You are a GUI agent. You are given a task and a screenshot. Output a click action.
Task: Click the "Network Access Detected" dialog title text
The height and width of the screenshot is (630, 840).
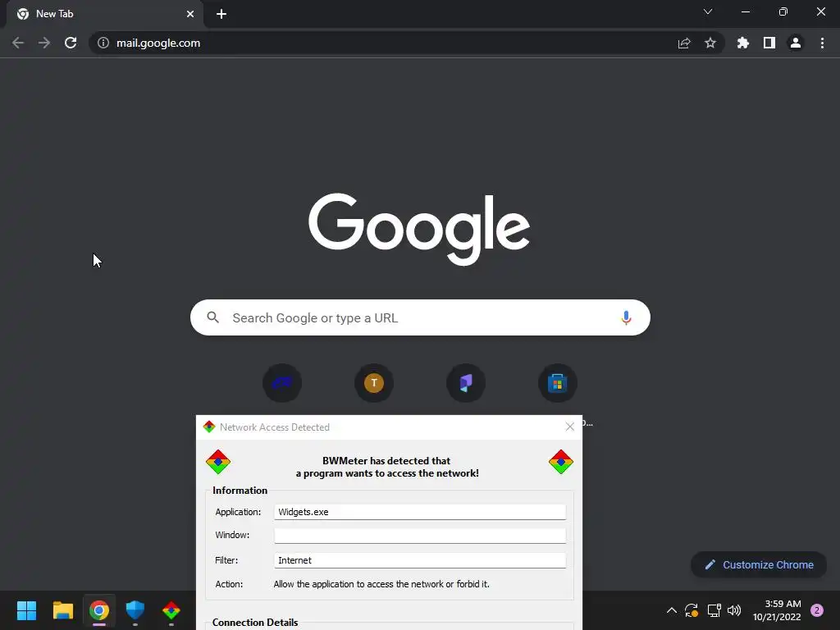(274, 427)
